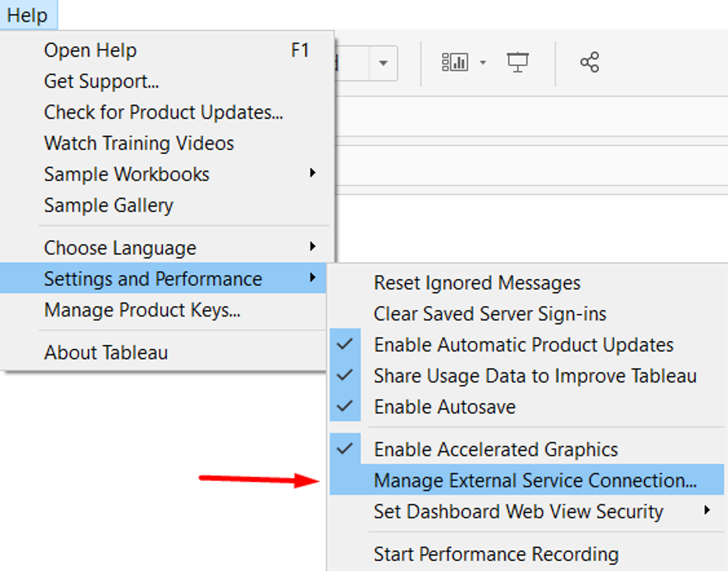The image size is (728, 572).
Task: Click the Show Me toolbar icon
Action: [x=457, y=61]
